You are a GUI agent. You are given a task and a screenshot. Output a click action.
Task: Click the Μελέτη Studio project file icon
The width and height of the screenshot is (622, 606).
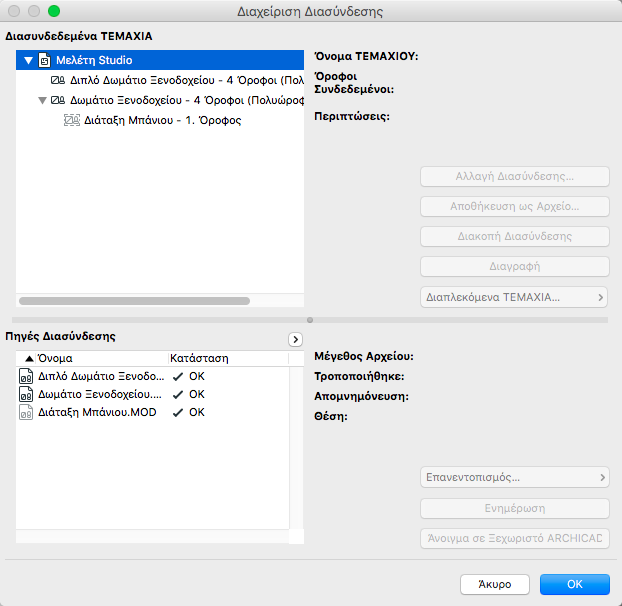pos(44,60)
